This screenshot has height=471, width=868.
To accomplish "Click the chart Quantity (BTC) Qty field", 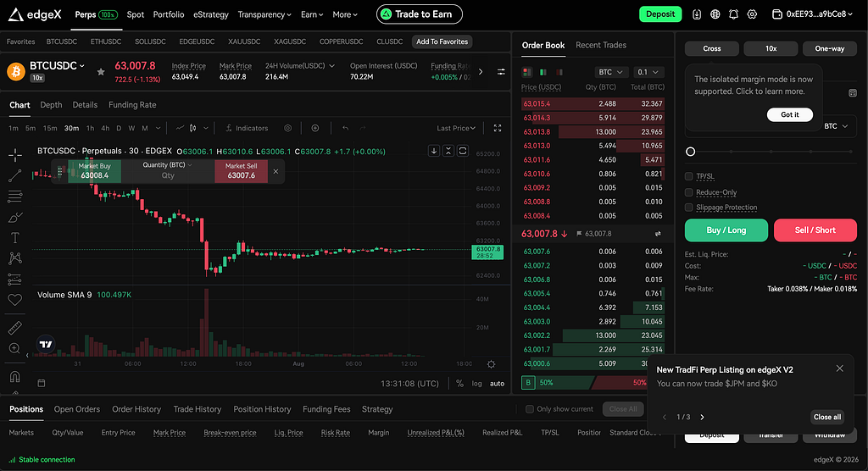I will (168, 175).
